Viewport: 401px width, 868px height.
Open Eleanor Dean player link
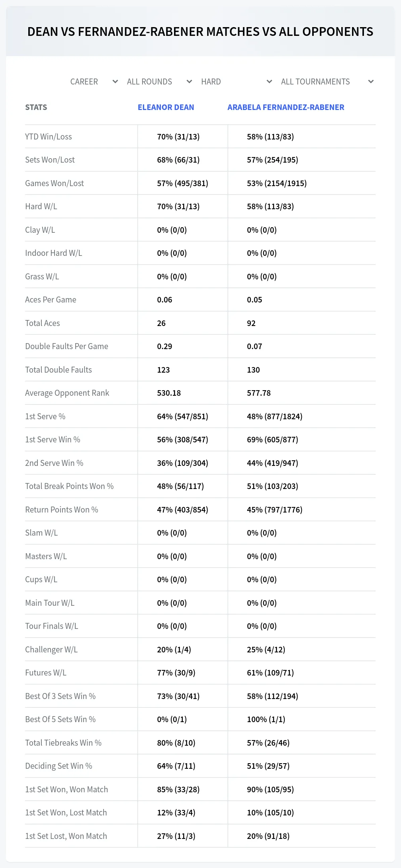(166, 107)
